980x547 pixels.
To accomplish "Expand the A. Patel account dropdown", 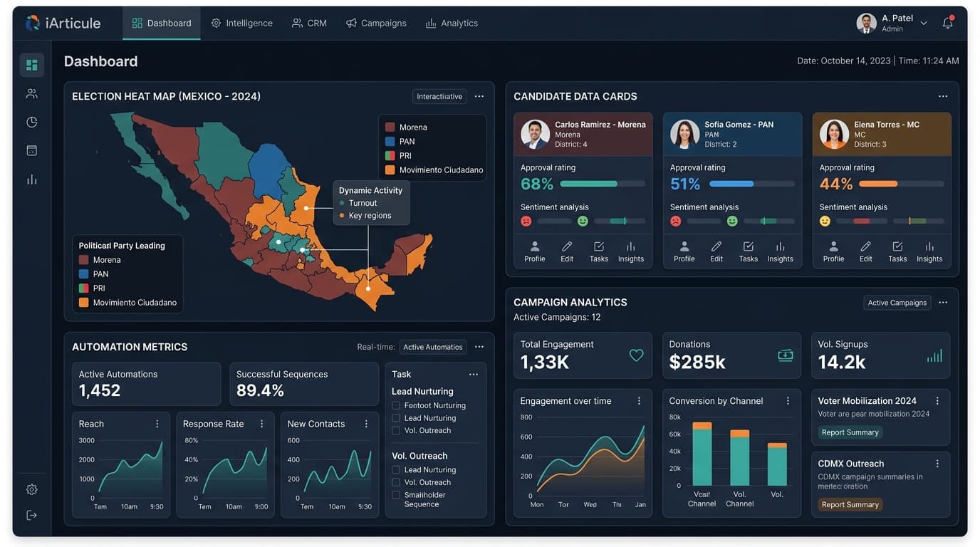I will (924, 24).
